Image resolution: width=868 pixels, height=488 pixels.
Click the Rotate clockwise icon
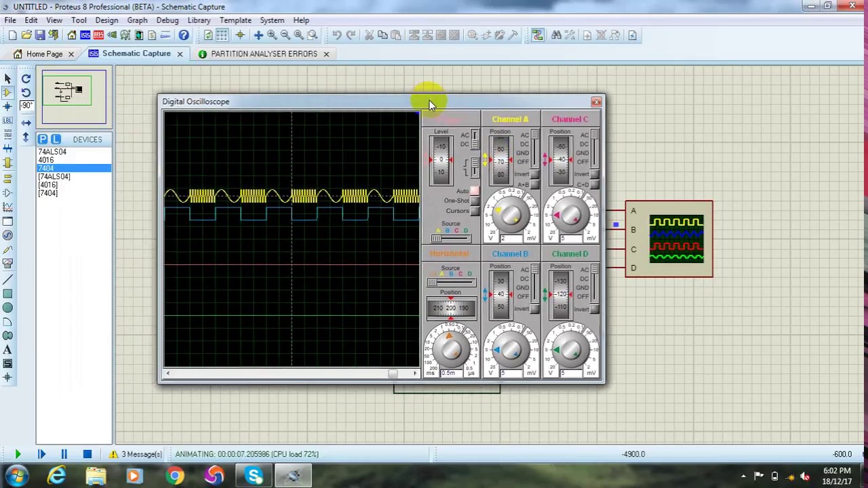coord(26,79)
